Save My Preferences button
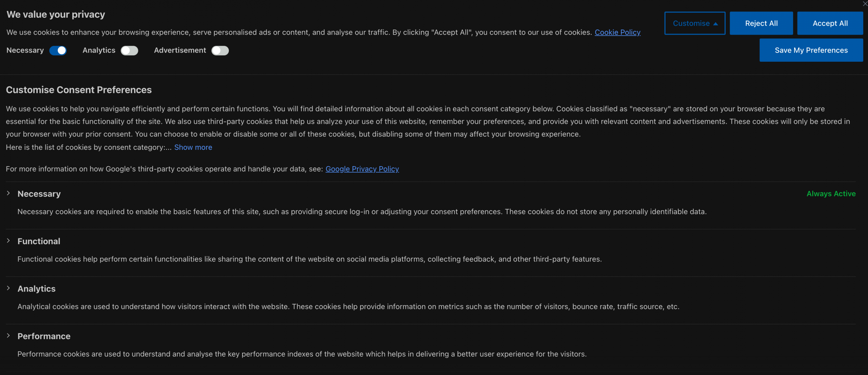Image resolution: width=868 pixels, height=375 pixels. 811,50
